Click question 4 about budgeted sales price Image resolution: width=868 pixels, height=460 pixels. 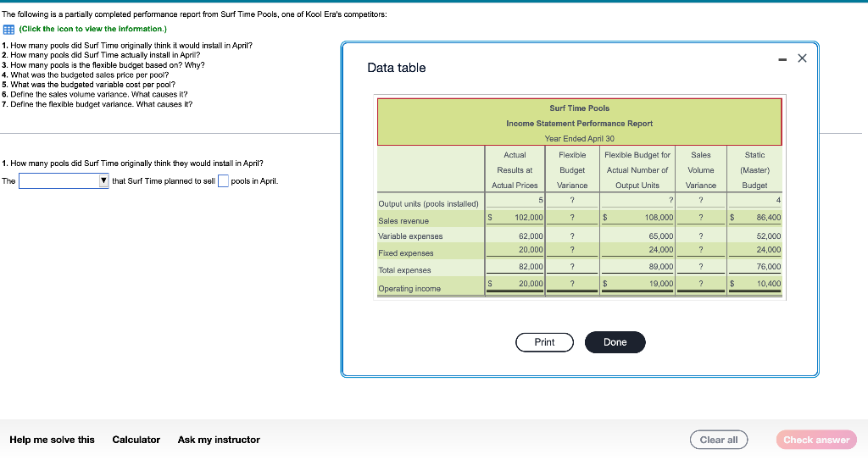(x=86, y=75)
